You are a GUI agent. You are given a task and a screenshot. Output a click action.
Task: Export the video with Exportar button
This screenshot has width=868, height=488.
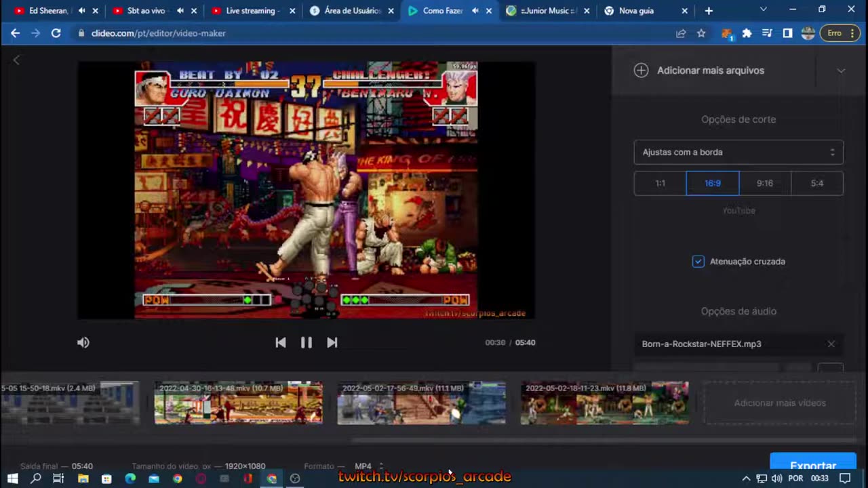[x=813, y=464]
